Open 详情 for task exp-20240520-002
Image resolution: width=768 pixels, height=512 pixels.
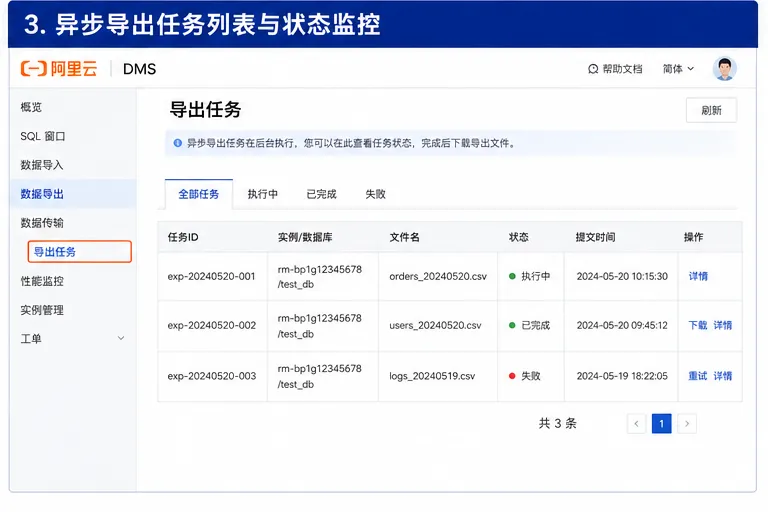coord(722,325)
